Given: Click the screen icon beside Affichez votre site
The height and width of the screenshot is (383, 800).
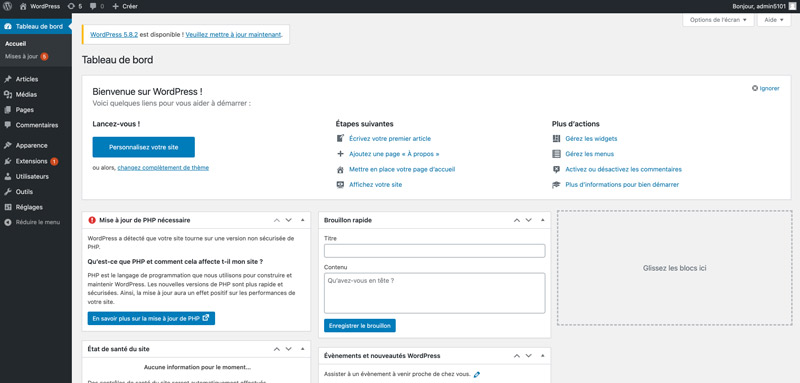Looking at the screenshot, I should click(340, 185).
